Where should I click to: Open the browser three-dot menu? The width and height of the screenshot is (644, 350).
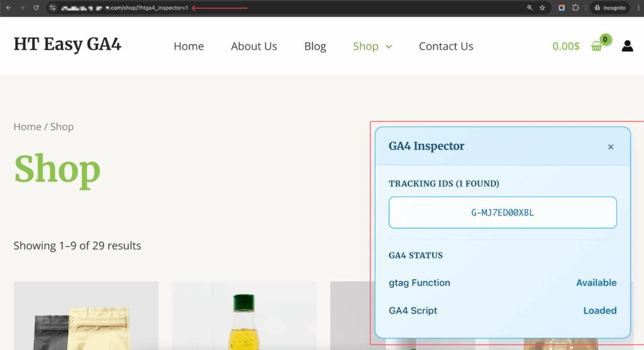pos(639,8)
